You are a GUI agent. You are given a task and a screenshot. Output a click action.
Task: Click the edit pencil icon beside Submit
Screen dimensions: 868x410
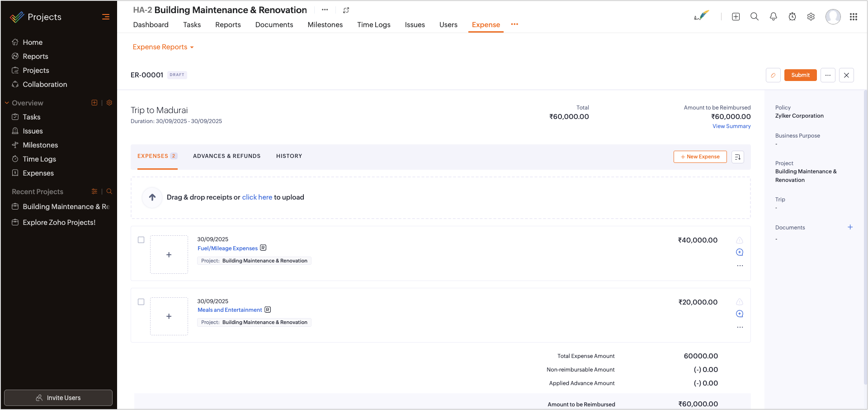pyautogui.click(x=773, y=75)
